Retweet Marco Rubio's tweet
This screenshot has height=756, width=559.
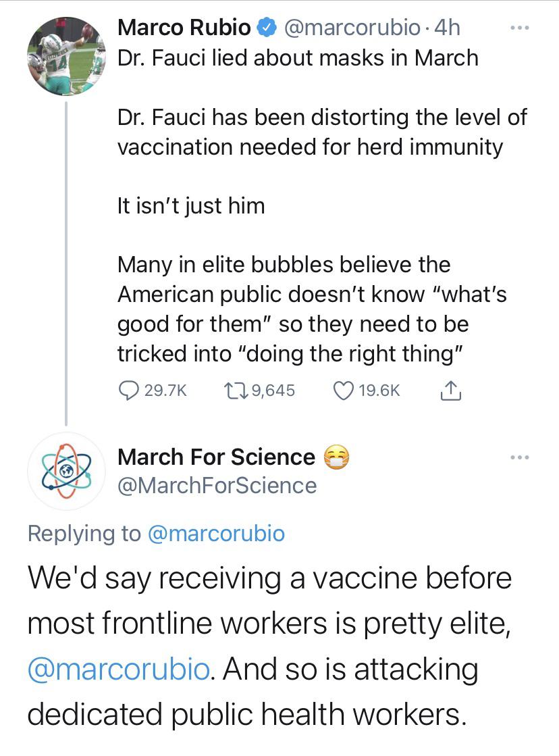click(x=232, y=390)
